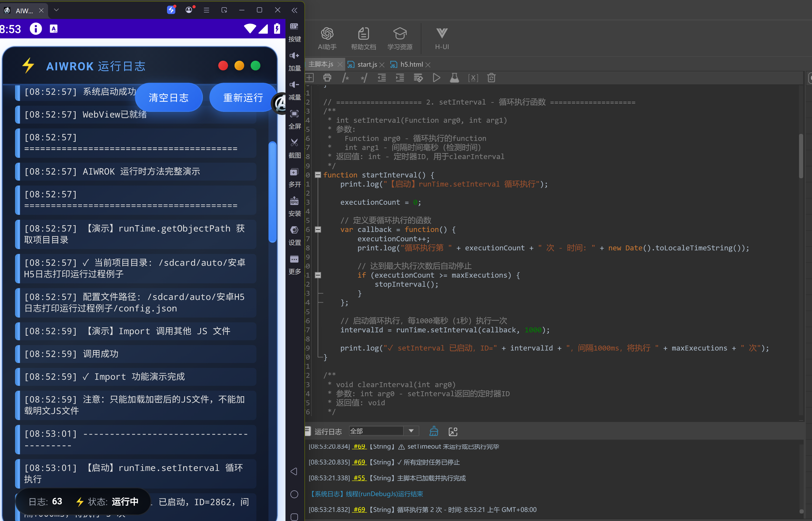This screenshot has width=812, height=521.
Task: Collapse the callback function fold marker
Action: click(318, 229)
